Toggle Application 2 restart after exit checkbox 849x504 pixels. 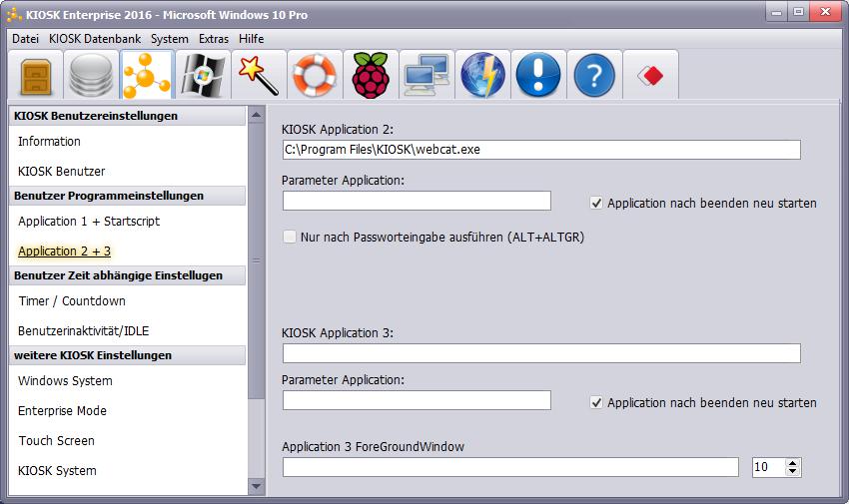(596, 204)
